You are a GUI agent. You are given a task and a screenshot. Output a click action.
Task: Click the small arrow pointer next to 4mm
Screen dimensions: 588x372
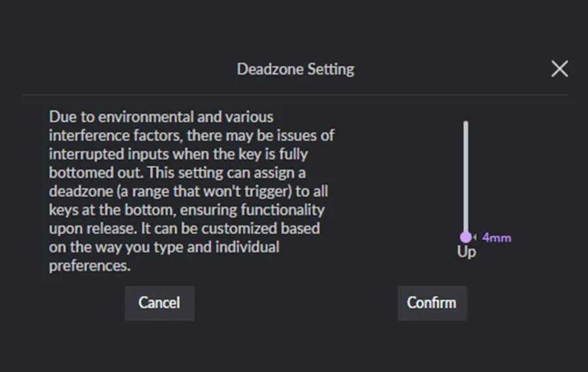click(x=476, y=238)
